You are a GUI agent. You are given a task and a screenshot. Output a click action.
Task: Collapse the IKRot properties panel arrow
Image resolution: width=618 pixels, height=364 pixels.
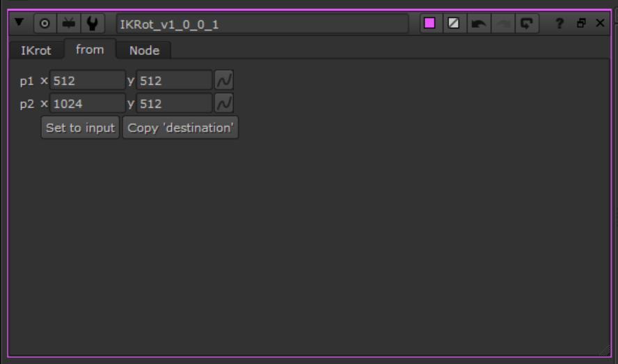(19, 23)
